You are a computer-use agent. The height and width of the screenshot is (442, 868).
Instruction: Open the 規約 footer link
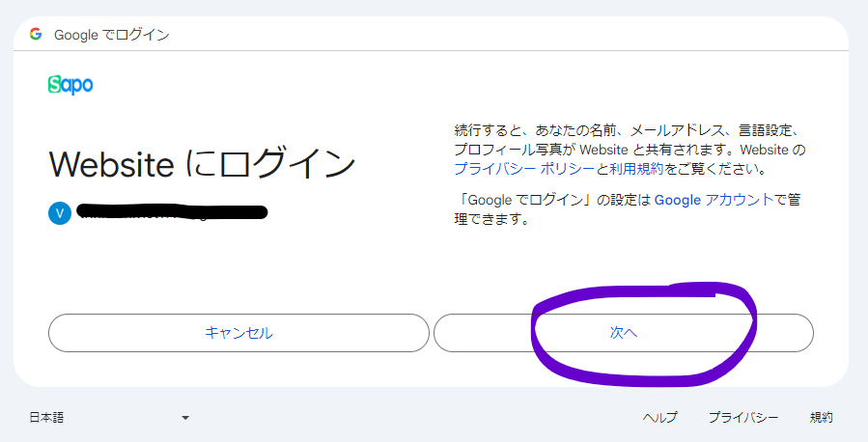821,418
